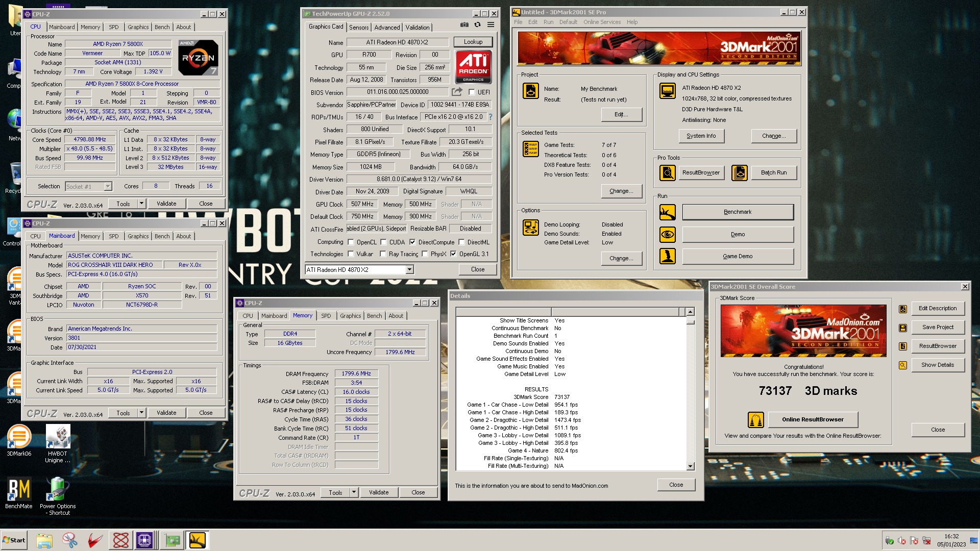Click the Edit... button in Project section
This screenshot has width=980, height=551.
click(x=621, y=115)
